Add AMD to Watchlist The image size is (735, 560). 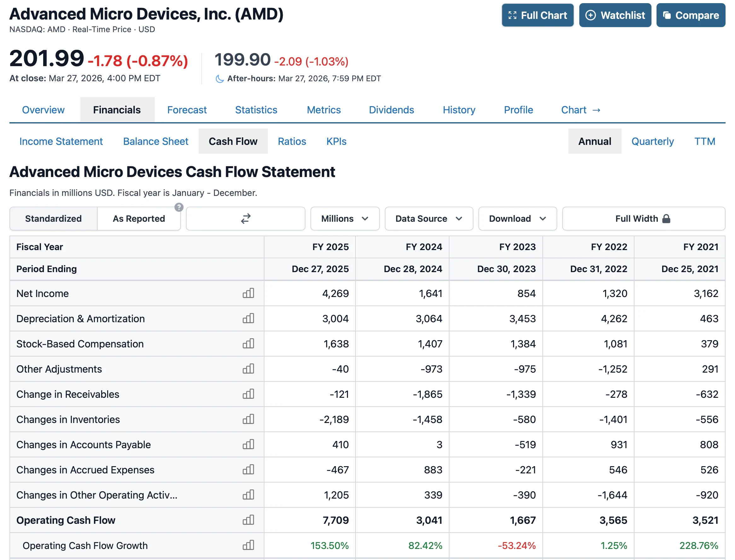click(615, 15)
